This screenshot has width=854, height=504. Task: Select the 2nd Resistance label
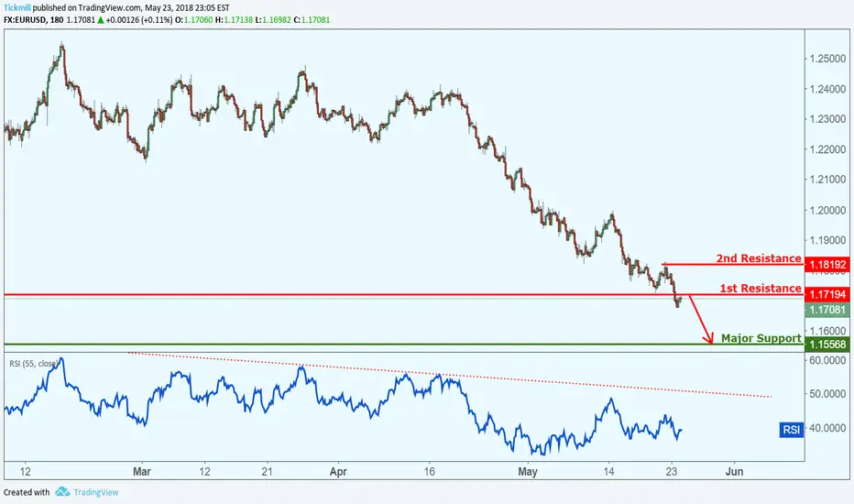pyautogui.click(x=758, y=258)
